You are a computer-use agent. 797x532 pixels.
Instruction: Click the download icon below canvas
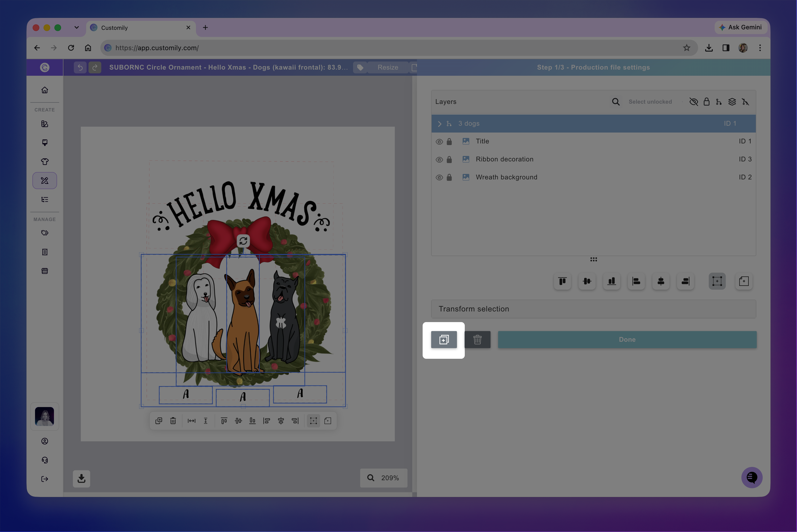click(x=81, y=479)
